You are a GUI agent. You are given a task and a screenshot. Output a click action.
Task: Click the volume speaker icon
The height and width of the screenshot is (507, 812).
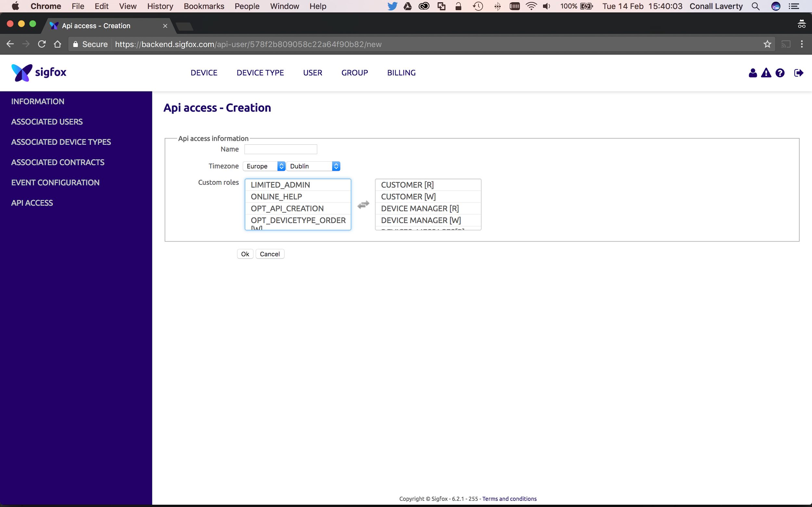pyautogui.click(x=547, y=6)
